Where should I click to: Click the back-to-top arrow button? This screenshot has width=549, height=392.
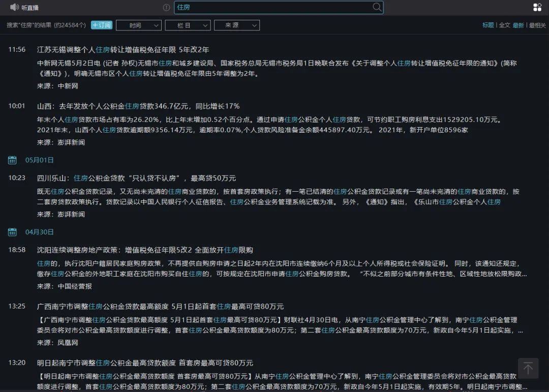tap(528, 368)
